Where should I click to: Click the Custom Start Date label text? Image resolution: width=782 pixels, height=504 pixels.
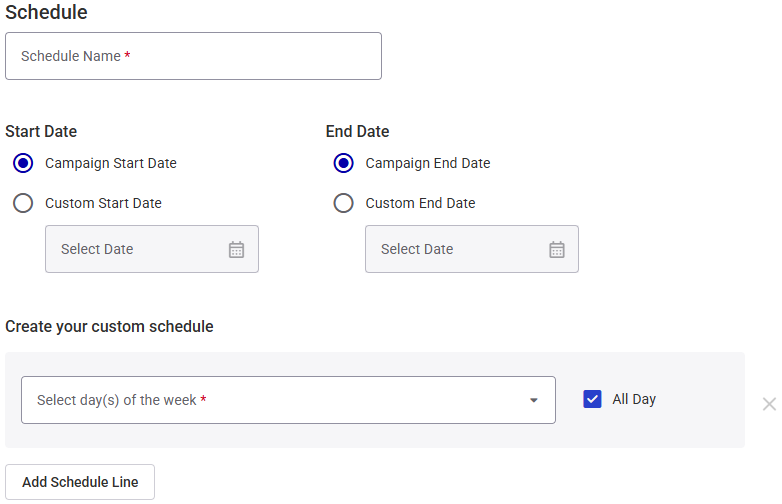click(x=103, y=203)
